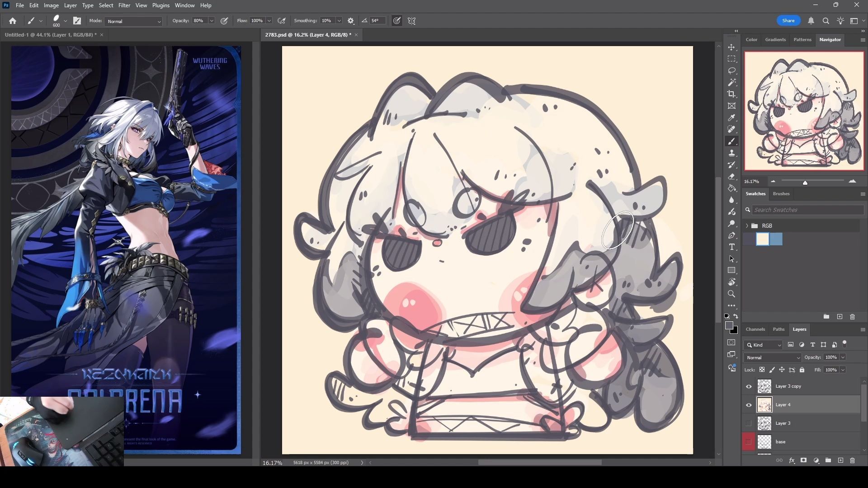Switch to the Brushes tab
The height and width of the screenshot is (488, 868).
coord(781,193)
